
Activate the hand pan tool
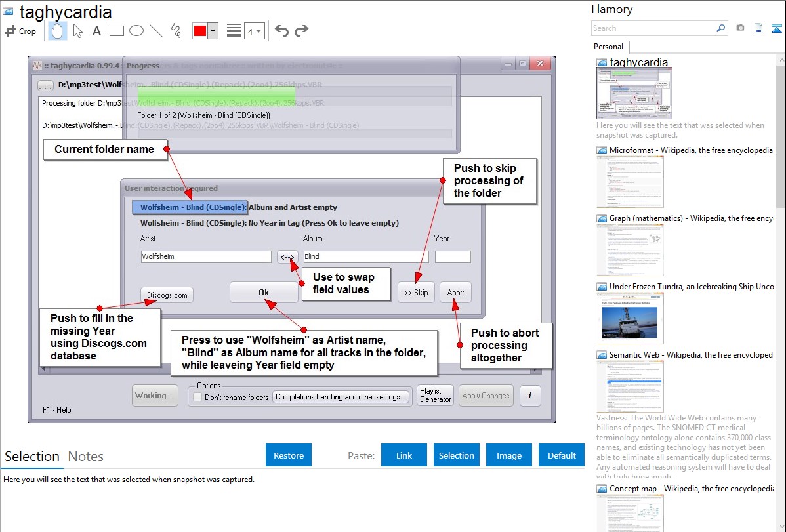pos(58,31)
